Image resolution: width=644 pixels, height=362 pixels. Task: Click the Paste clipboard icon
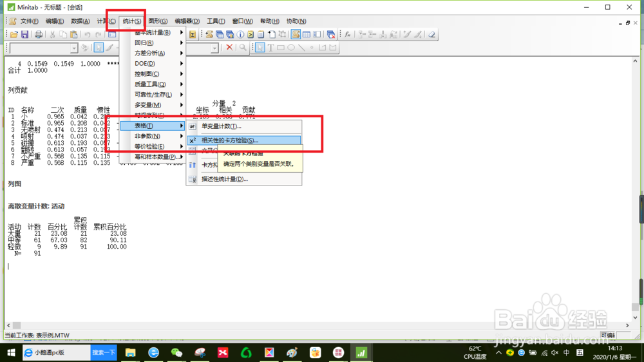(x=74, y=35)
